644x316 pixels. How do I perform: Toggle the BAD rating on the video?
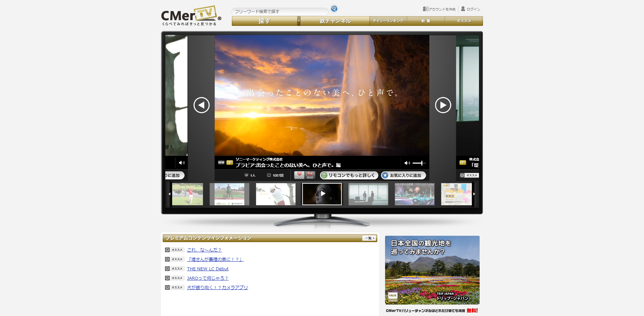(x=310, y=175)
